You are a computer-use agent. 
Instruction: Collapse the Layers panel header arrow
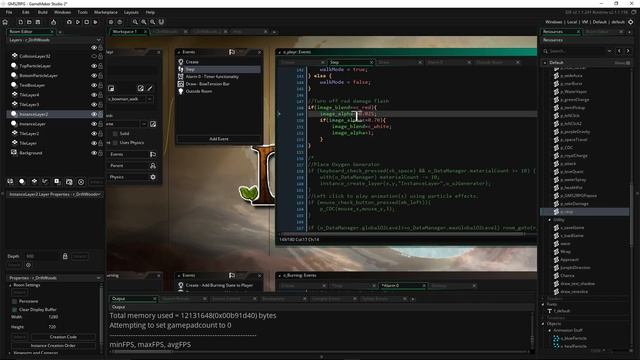(98, 40)
